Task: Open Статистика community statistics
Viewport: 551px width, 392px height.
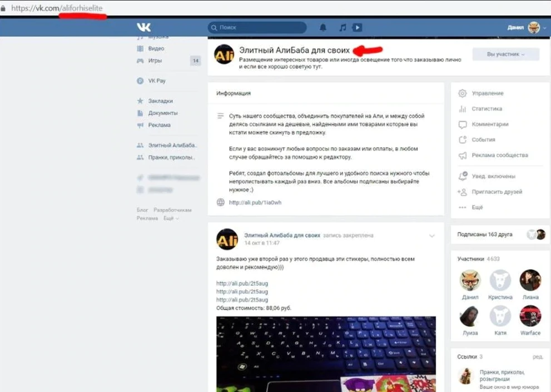Action: tap(487, 108)
